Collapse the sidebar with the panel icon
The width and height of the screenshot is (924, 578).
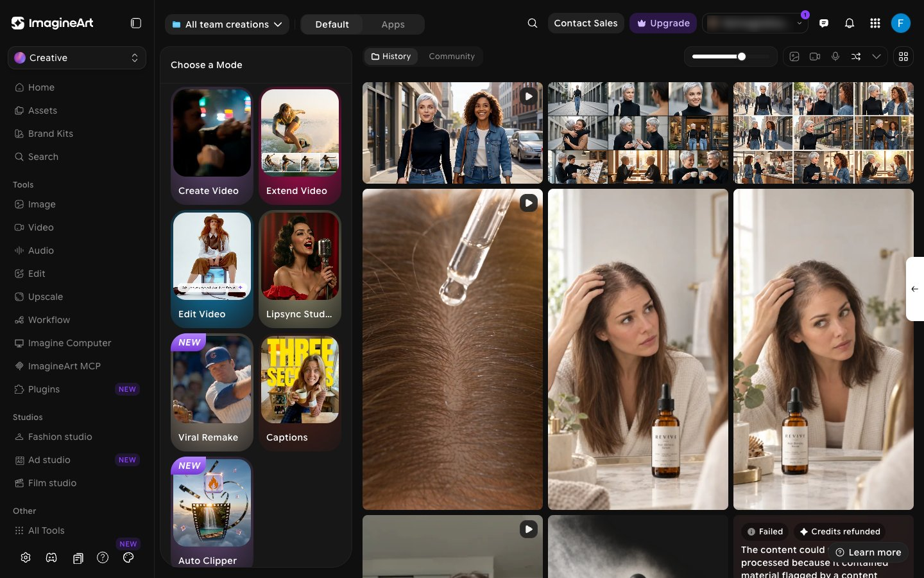click(136, 23)
